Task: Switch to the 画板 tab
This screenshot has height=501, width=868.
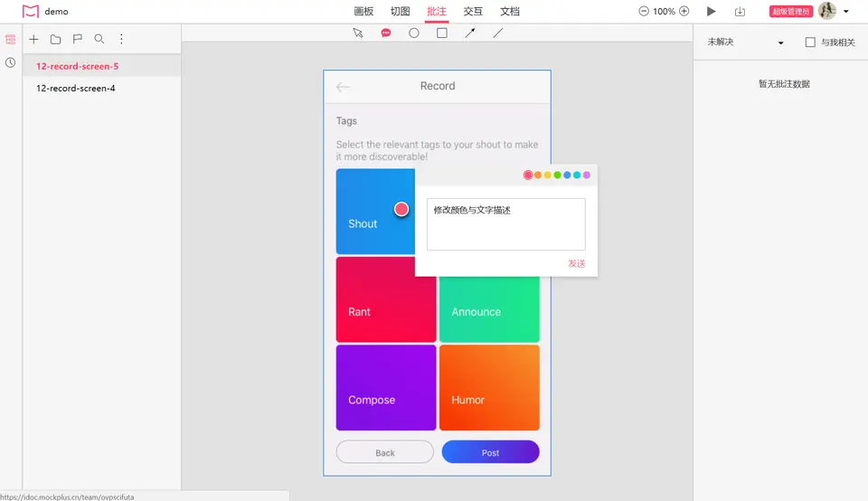Action: [363, 11]
